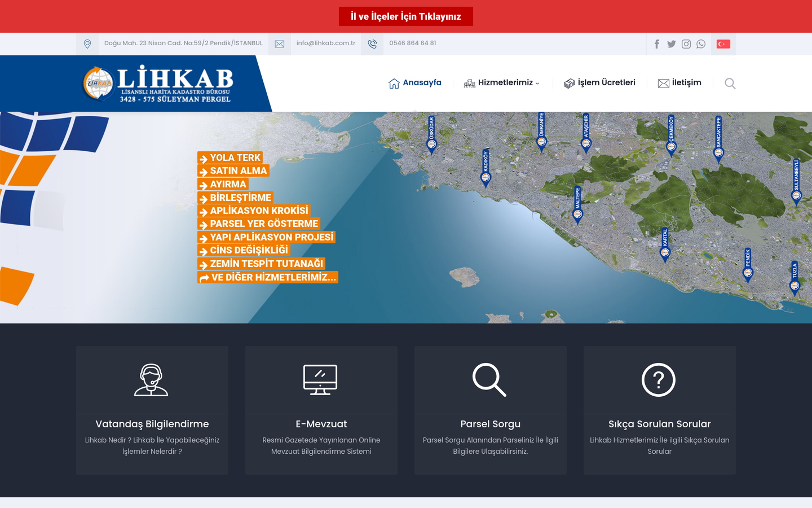Expand the Hizmetlerimiz dropdown menu
Screen dimensions: 812x508
point(502,83)
